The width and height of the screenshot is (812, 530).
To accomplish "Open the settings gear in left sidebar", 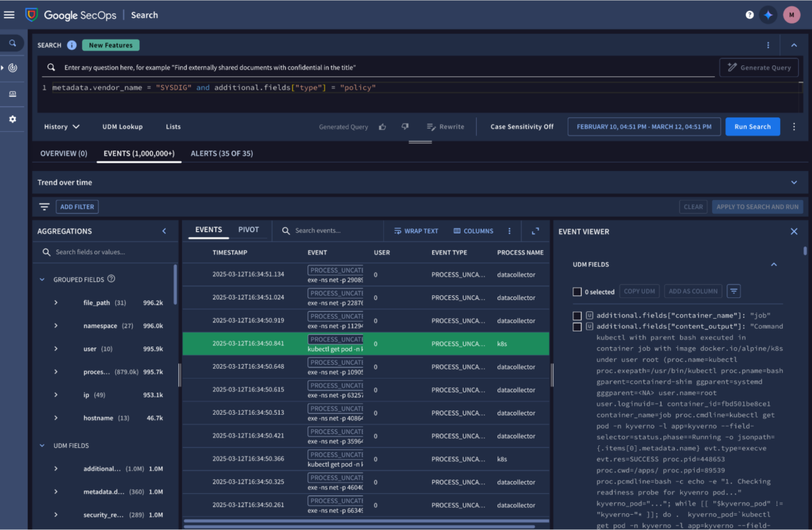I will [x=12, y=119].
